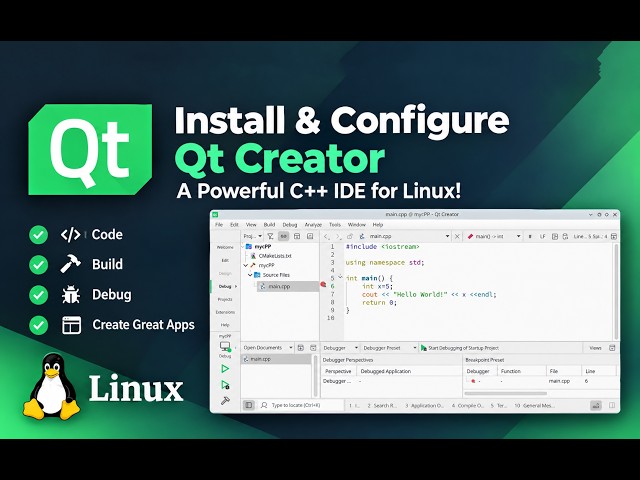Switch to Extensions mode in sidebar
Screen dimensions: 640x480
tap(225, 312)
